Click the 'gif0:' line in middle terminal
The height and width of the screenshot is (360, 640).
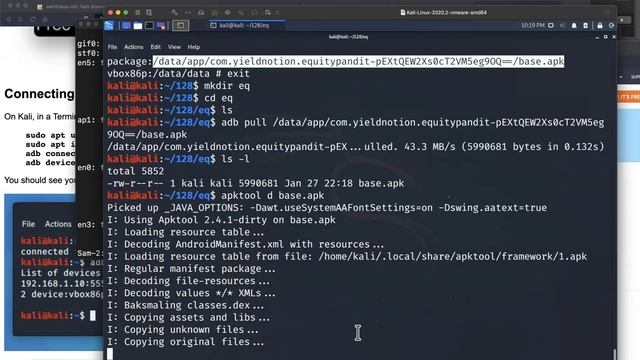(x=89, y=44)
